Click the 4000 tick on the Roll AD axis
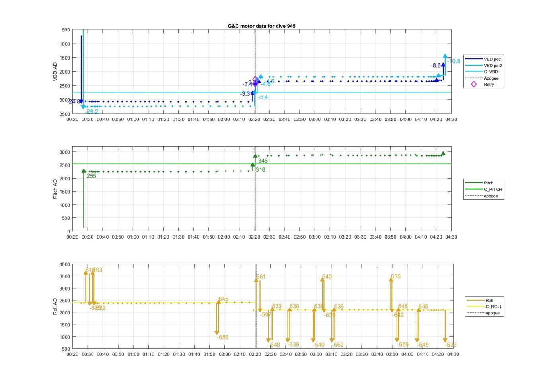This screenshot has height=392, width=557. pos(65,265)
